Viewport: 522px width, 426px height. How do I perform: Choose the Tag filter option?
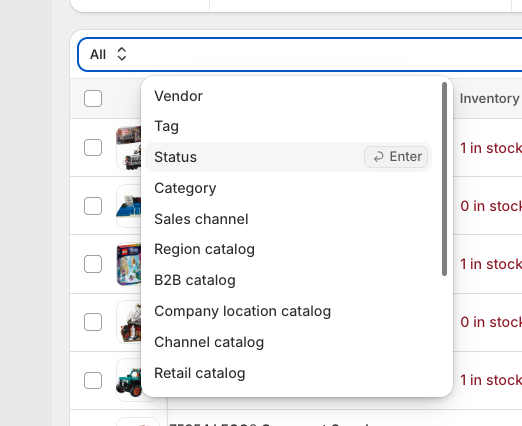pyautogui.click(x=288, y=126)
